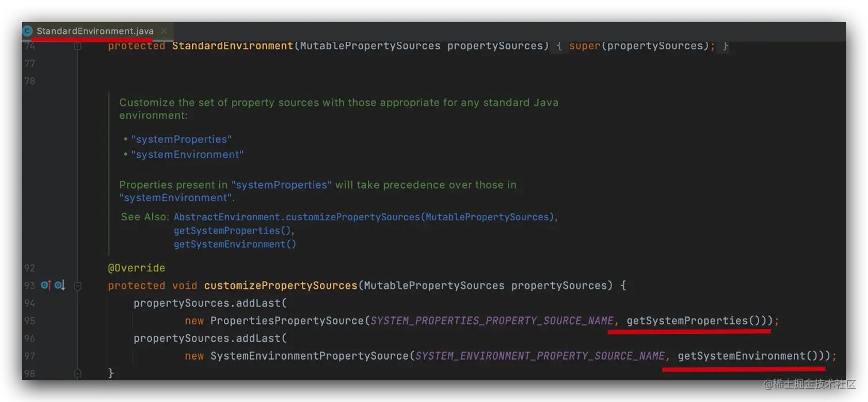Click the fold end marker at line 98
Image resolution: width=868 pixels, height=402 pixels.
[77, 373]
